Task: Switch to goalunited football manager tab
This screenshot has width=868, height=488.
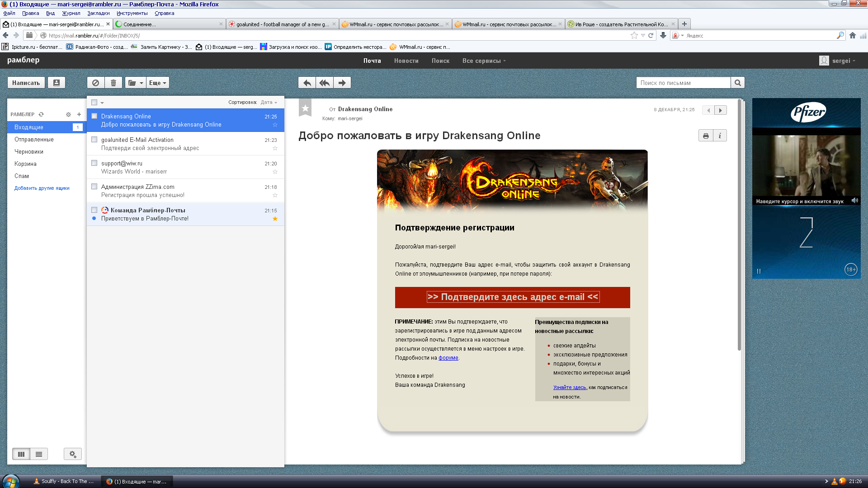Action: click(283, 24)
